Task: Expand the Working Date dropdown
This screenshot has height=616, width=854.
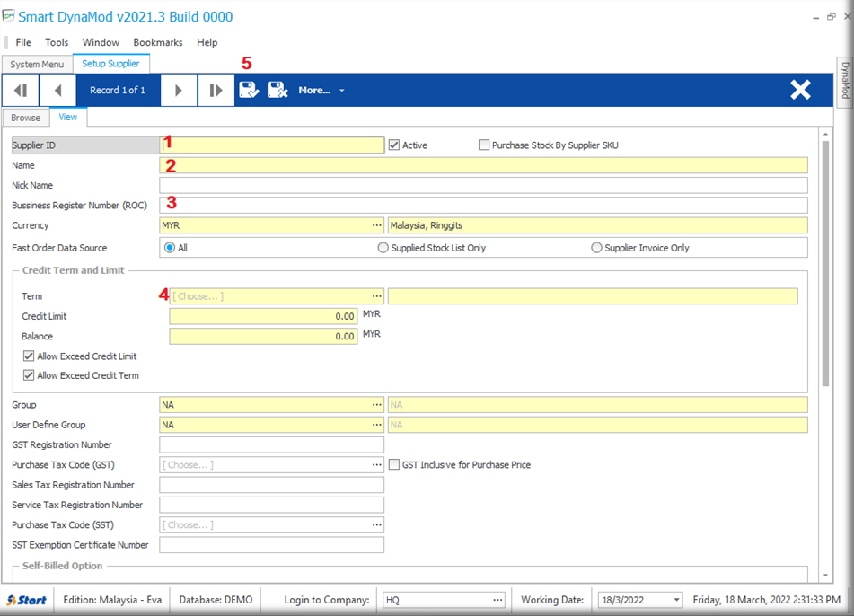Action: click(673, 600)
